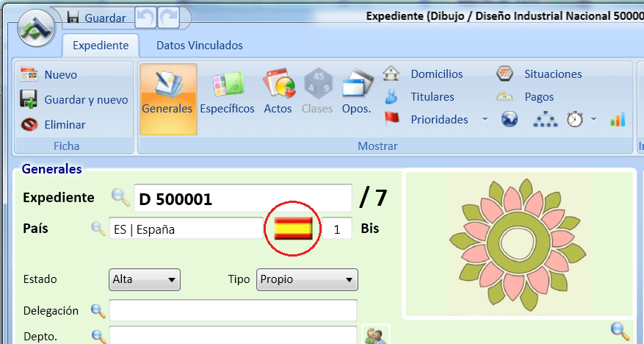This screenshot has width=644, height=344.
Task: Click the bar chart icon in the ribbon
Action: [x=618, y=120]
